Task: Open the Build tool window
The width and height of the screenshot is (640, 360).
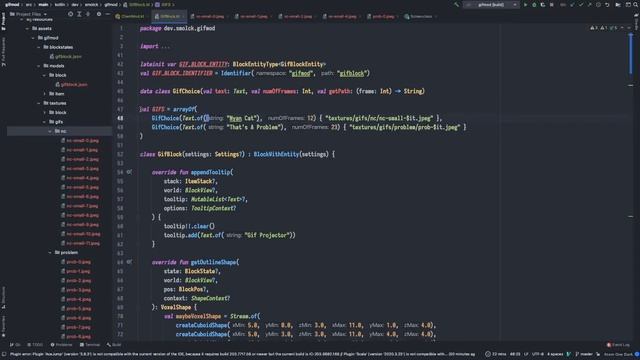Action: coord(114,345)
